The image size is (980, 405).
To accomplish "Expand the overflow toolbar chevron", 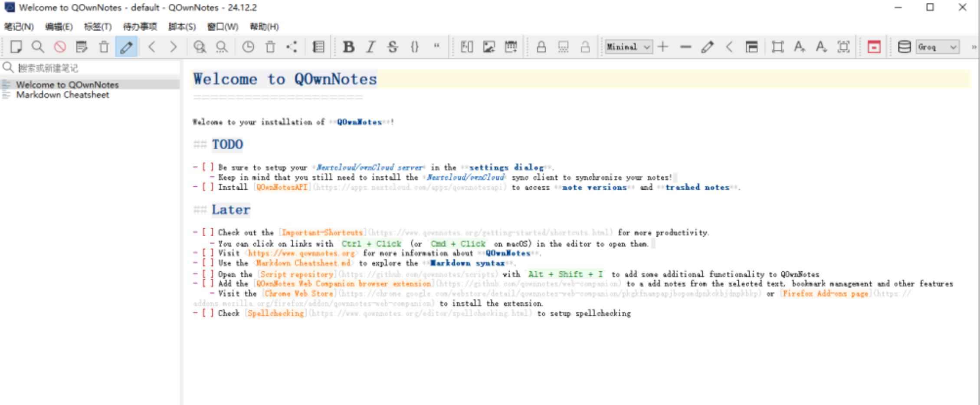I will tap(974, 47).
